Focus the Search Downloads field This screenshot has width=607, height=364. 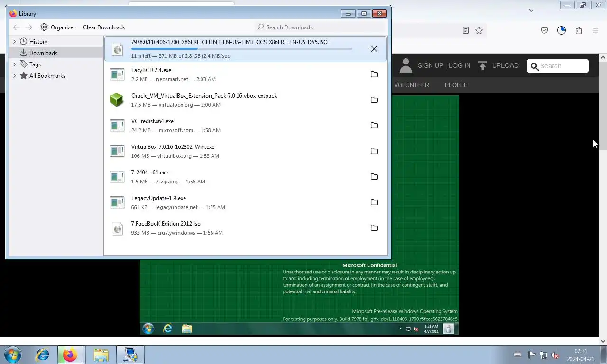click(x=320, y=27)
